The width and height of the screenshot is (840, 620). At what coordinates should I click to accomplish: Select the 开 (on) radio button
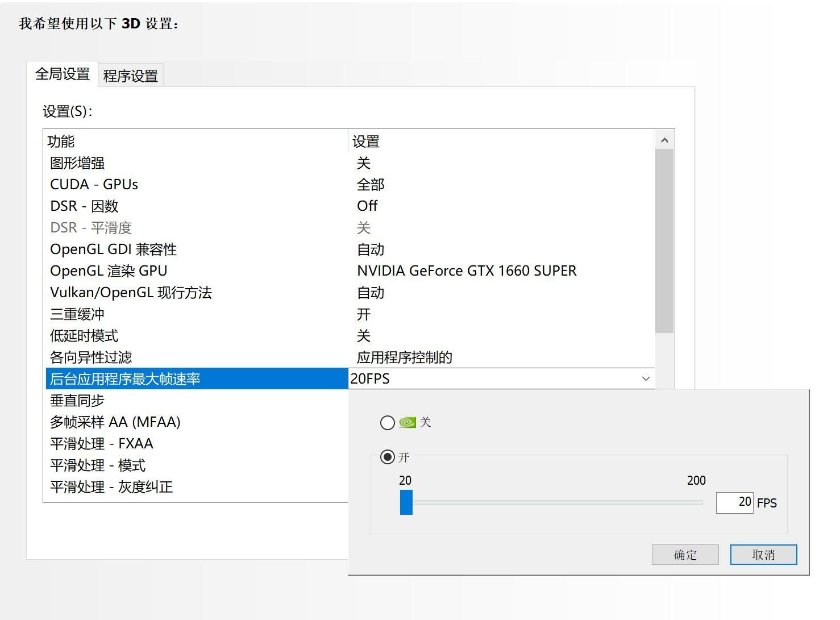coord(388,457)
